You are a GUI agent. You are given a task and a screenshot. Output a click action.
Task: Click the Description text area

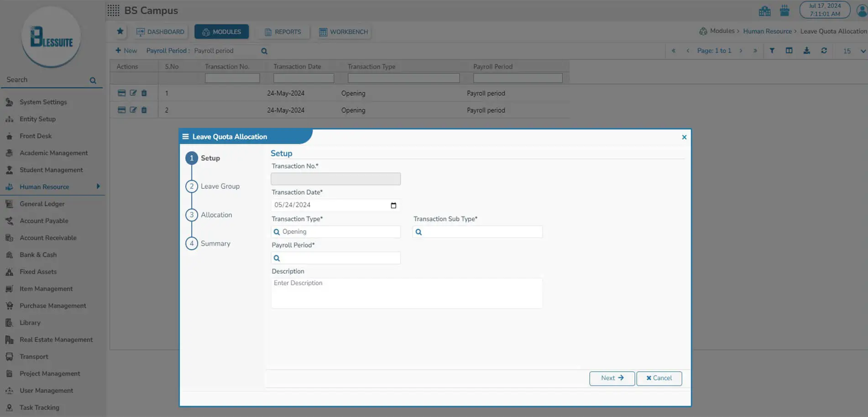coord(406,293)
